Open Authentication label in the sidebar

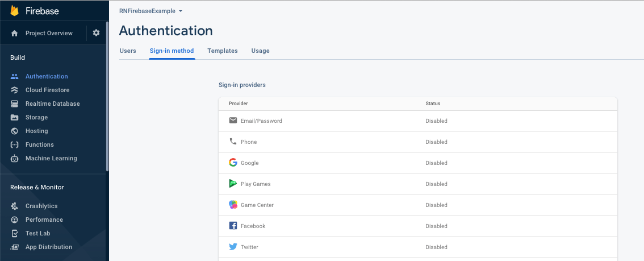click(47, 76)
